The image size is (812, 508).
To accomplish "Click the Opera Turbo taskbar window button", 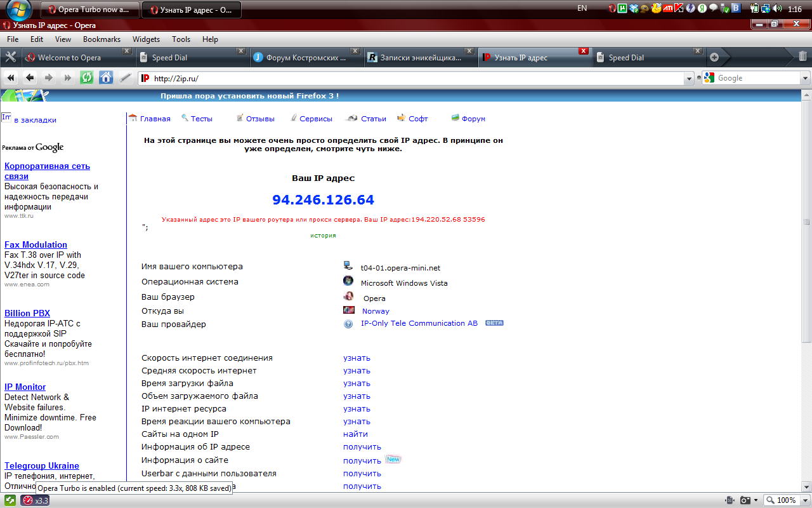I will (x=91, y=10).
